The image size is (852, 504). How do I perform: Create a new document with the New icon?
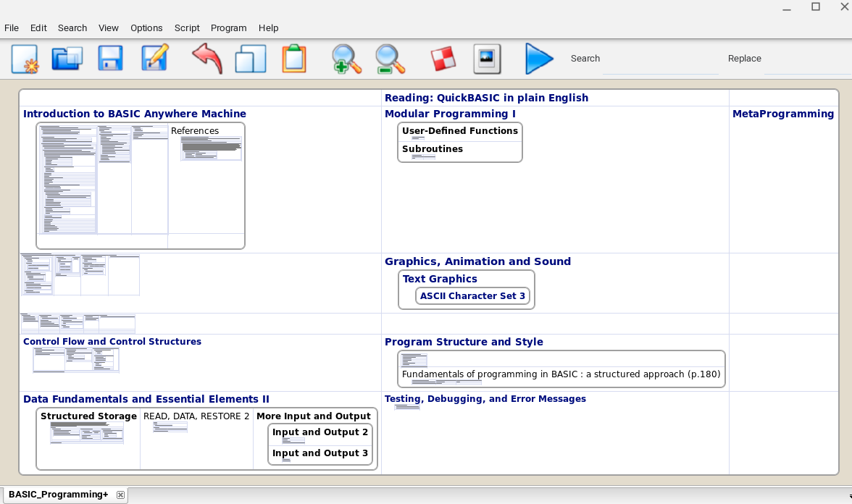[x=25, y=59]
